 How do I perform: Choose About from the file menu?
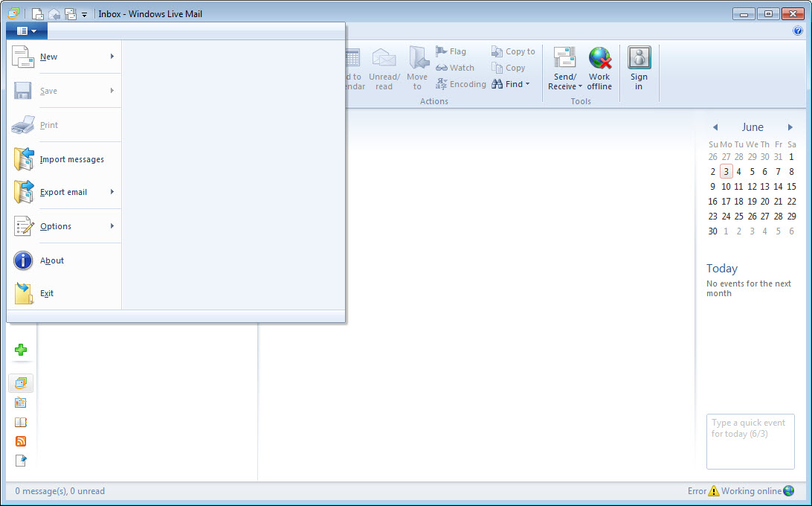tap(52, 260)
